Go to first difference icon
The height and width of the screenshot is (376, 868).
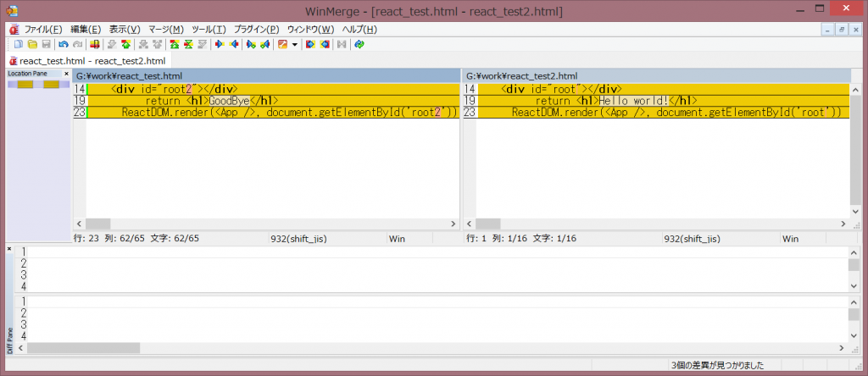coord(175,44)
